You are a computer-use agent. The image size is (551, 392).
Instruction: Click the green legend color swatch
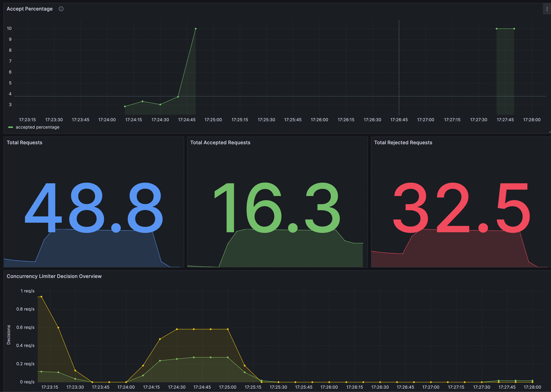tap(11, 127)
